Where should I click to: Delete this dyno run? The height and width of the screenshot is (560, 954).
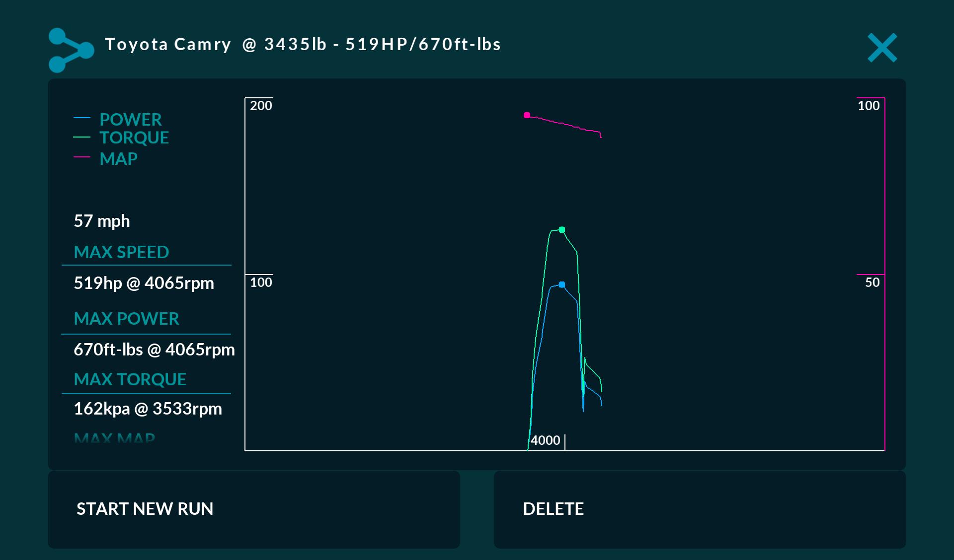(x=700, y=509)
